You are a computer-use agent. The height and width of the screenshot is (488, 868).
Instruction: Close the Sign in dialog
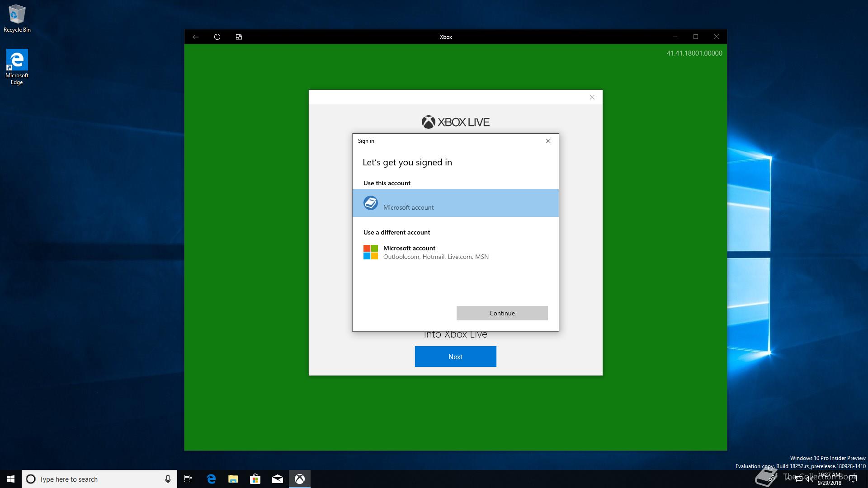point(548,141)
